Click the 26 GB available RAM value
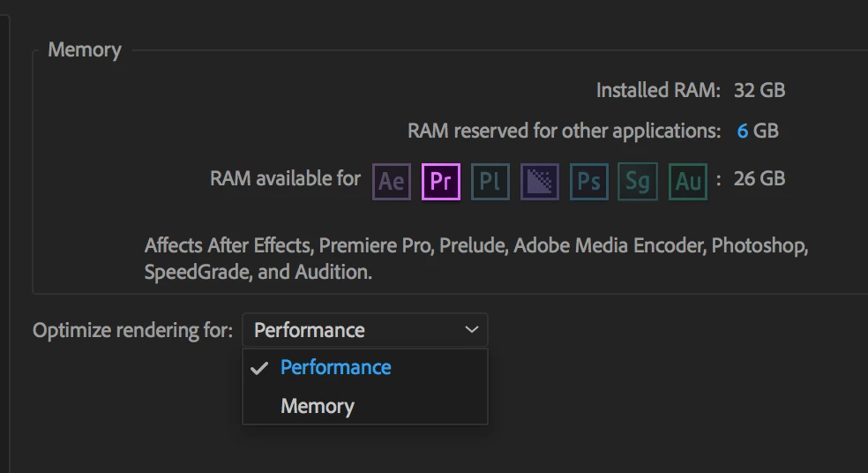The height and width of the screenshot is (473, 868). 759,178
